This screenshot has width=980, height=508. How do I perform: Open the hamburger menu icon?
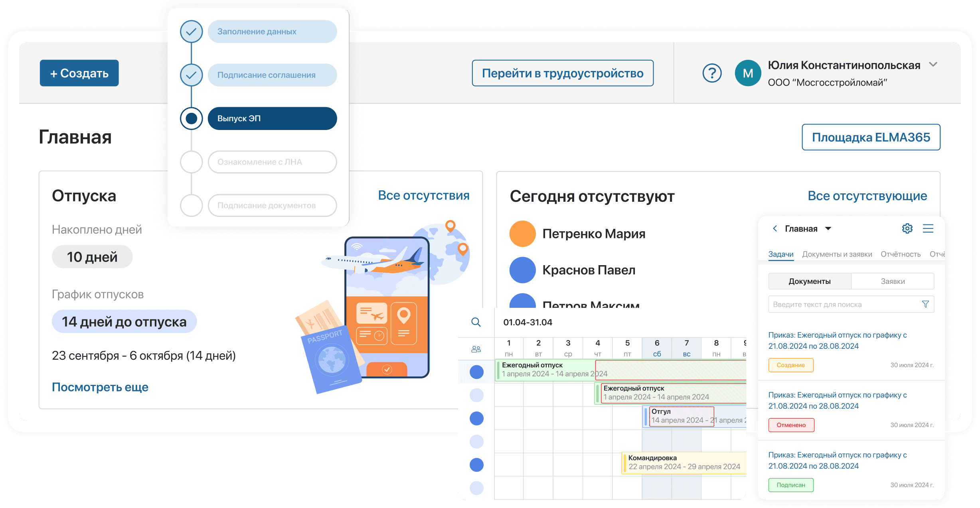coord(928,228)
